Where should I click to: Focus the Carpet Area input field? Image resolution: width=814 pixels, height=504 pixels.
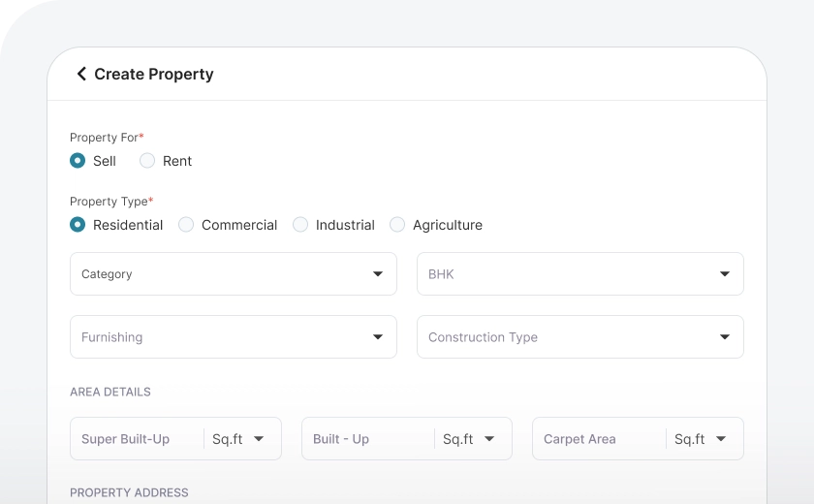[x=599, y=439]
